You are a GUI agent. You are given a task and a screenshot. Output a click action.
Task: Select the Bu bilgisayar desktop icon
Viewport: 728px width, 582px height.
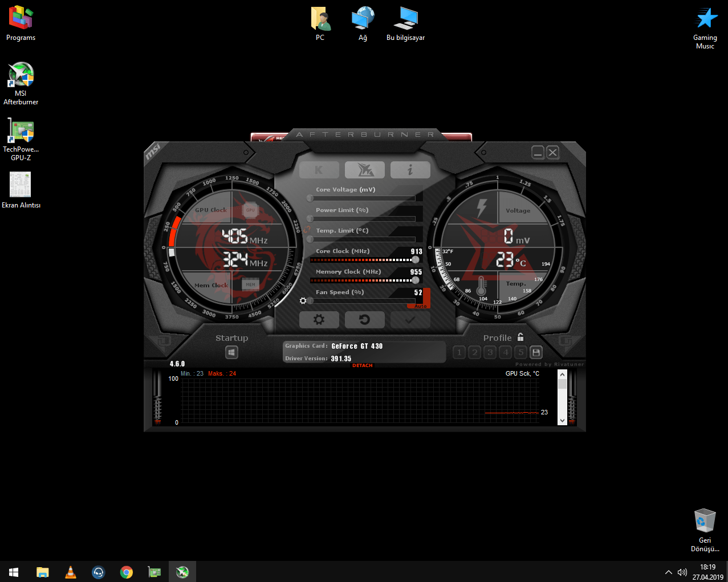405,23
